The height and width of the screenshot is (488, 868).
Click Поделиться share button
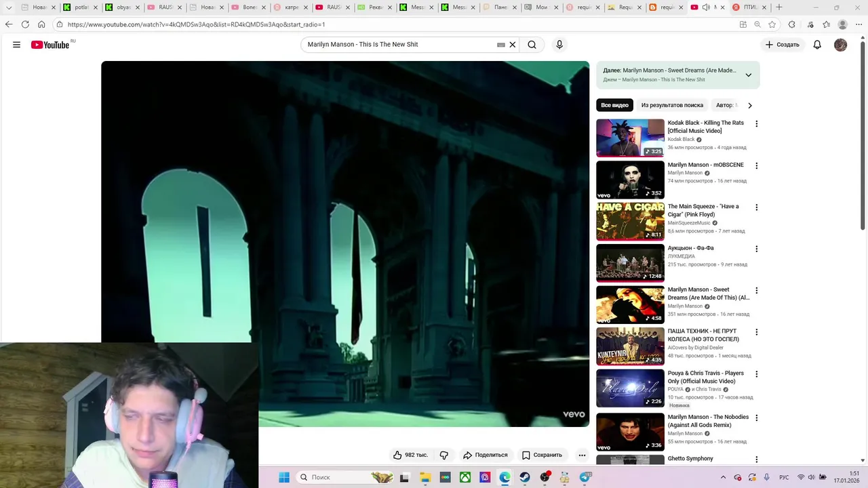click(485, 455)
